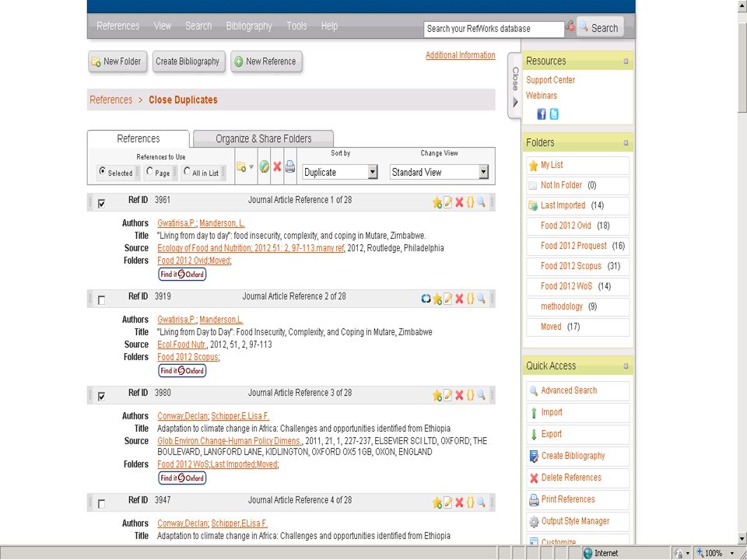Delete reference 3961 with the red X
This screenshot has width=747, height=560.
[x=459, y=203]
